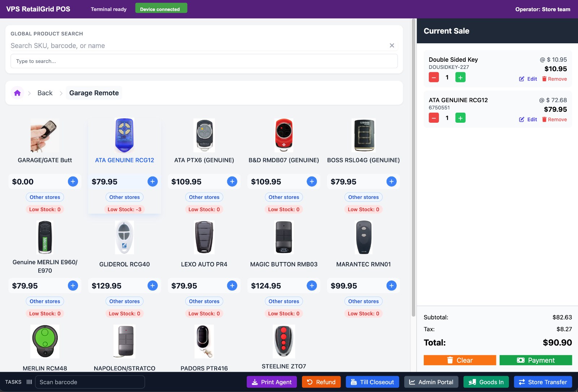Check other stores for MERLIN E960/E970
This screenshot has height=392, width=578.
pos(45,301)
